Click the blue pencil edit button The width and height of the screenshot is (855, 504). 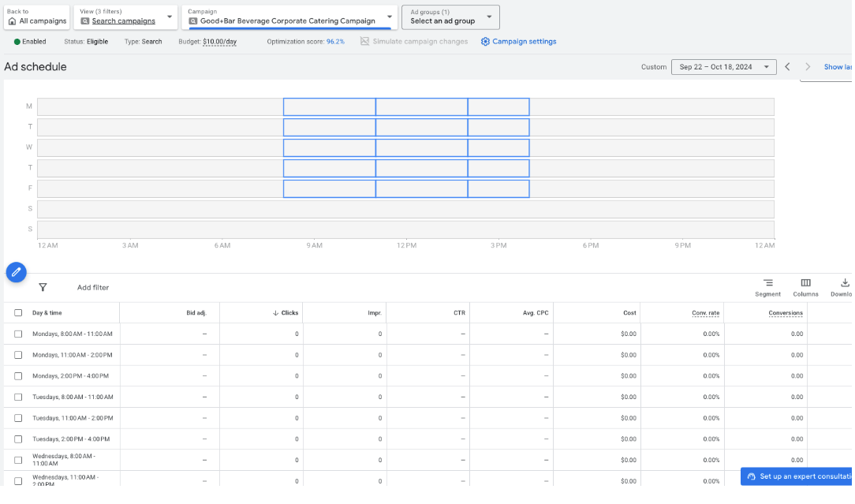[16, 272]
